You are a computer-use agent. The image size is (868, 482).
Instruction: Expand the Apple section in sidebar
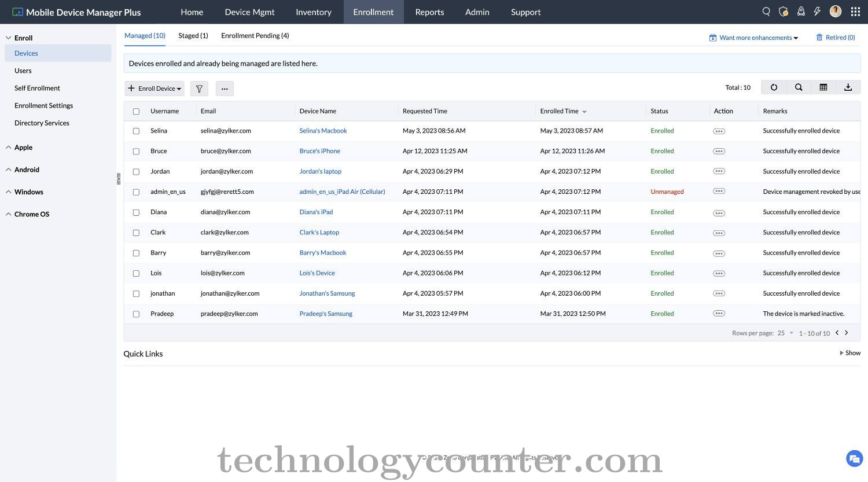coord(19,148)
